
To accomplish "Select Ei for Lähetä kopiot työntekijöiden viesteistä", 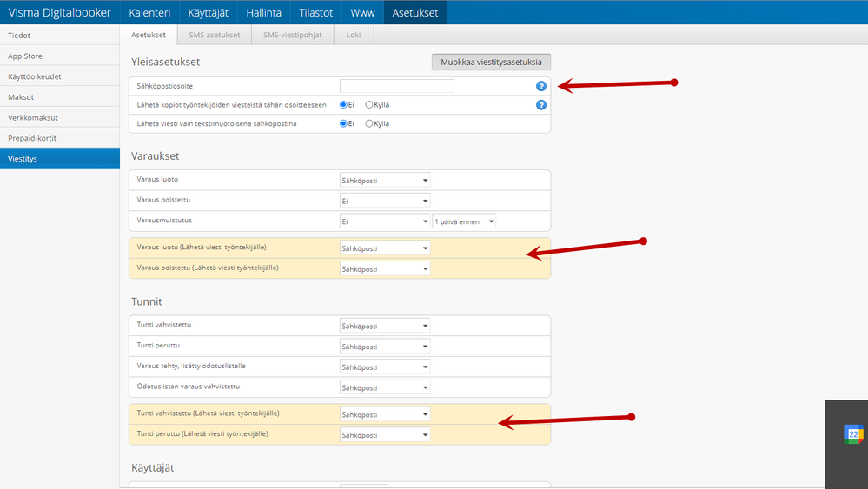I will tap(343, 104).
